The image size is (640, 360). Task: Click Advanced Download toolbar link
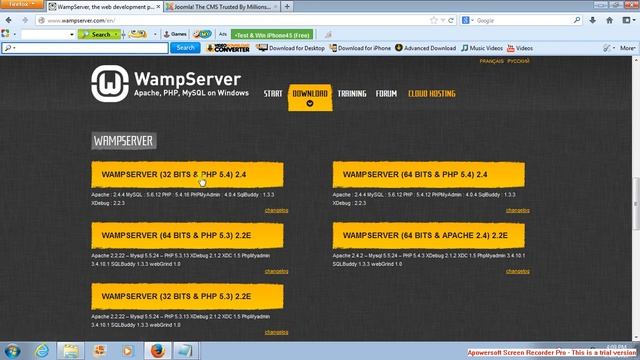point(426,48)
